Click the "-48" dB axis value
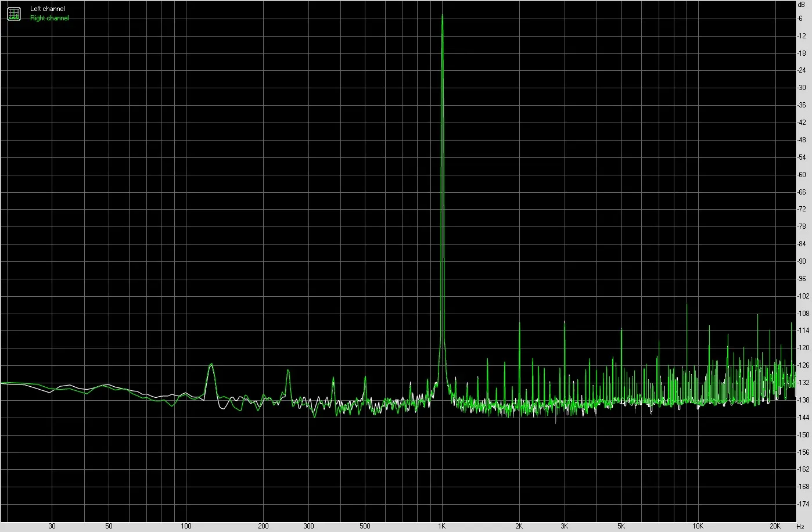This screenshot has height=532, width=812. coord(802,140)
